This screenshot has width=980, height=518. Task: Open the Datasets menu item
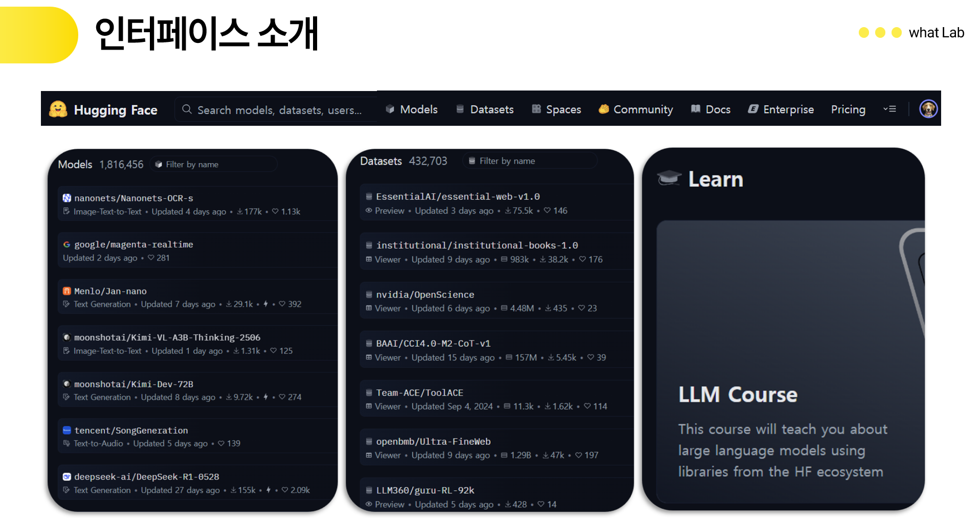pos(485,109)
